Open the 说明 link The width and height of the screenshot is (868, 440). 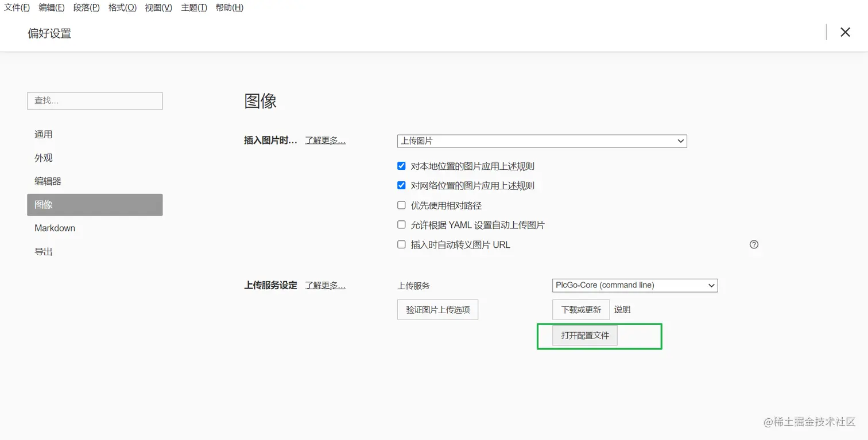click(622, 310)
